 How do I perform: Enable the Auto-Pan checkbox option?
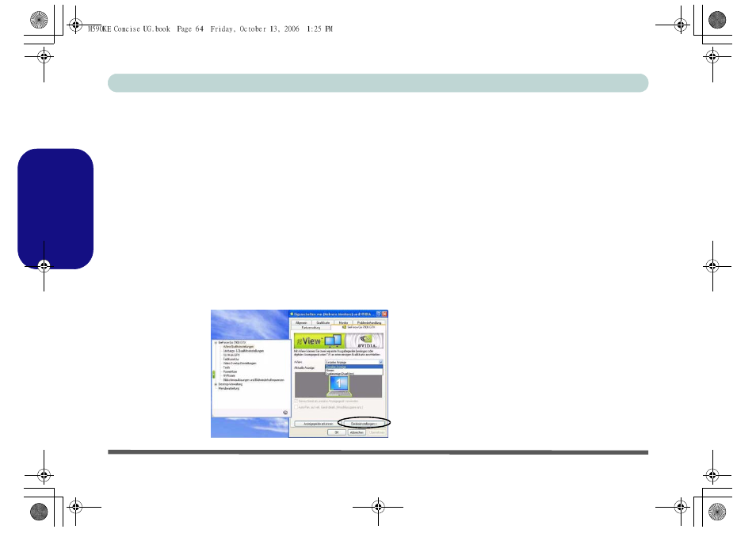point(297,407)
